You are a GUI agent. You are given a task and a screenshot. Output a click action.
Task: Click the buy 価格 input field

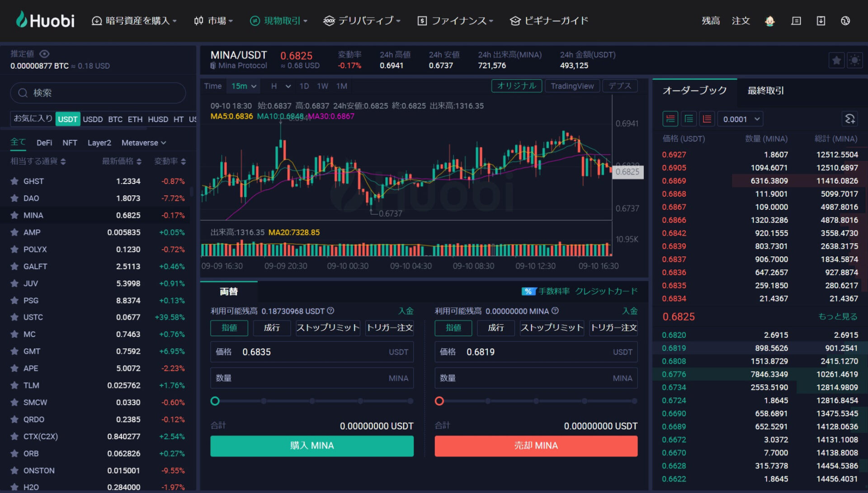[x=312, y=352]
